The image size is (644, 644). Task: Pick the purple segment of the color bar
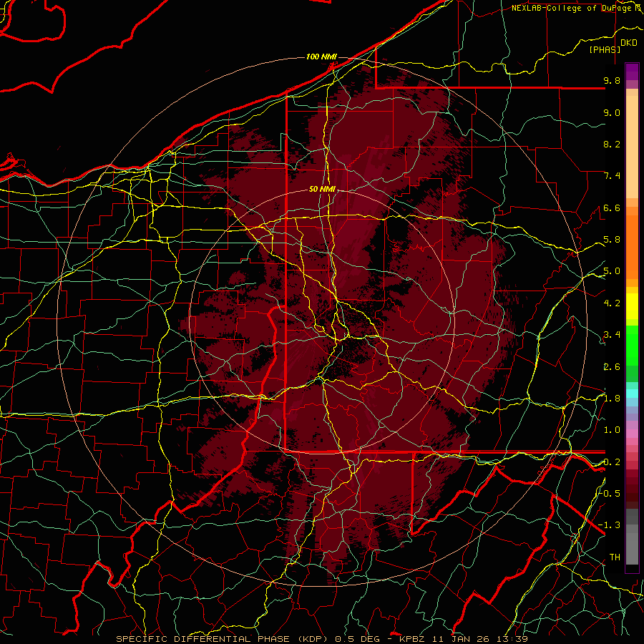click(632, 72)
